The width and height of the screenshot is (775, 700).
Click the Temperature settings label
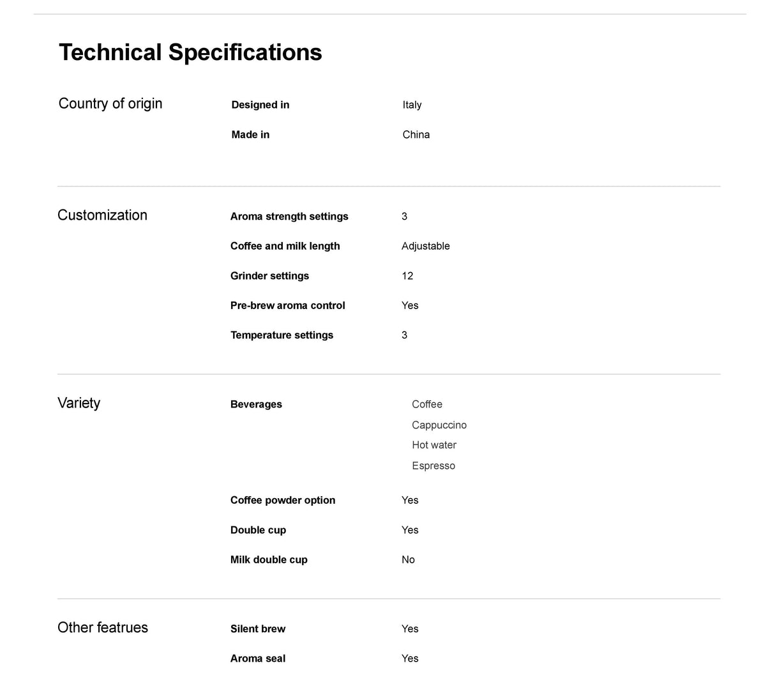[282, 335]
